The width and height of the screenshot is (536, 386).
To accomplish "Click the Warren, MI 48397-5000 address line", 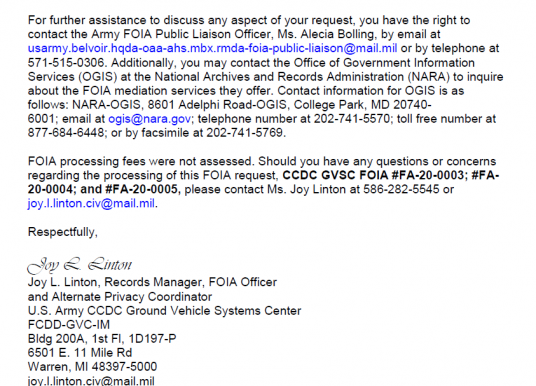I will pos(92,367).
